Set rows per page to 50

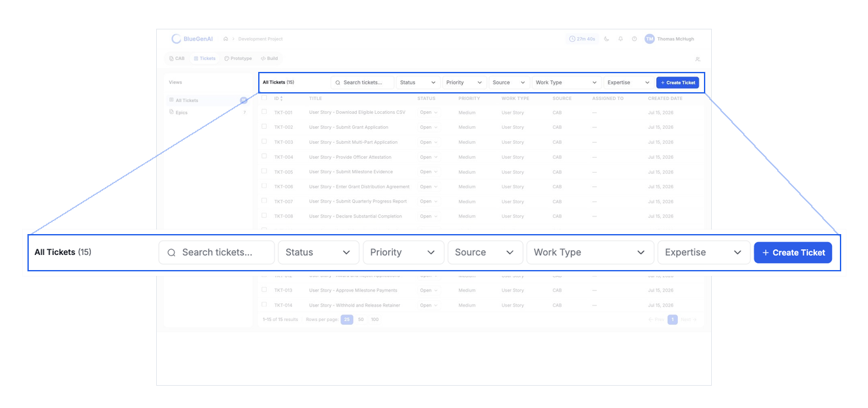361,320
